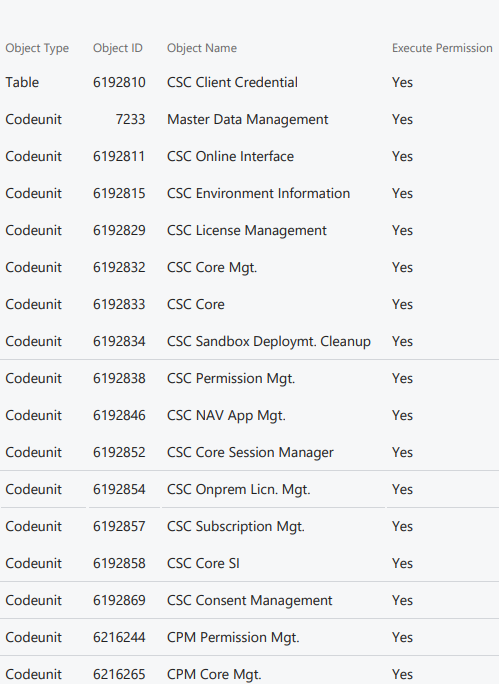Open Execute Permission value for CSC License Management
Viewport: 499px width, 684px height.
402,230
